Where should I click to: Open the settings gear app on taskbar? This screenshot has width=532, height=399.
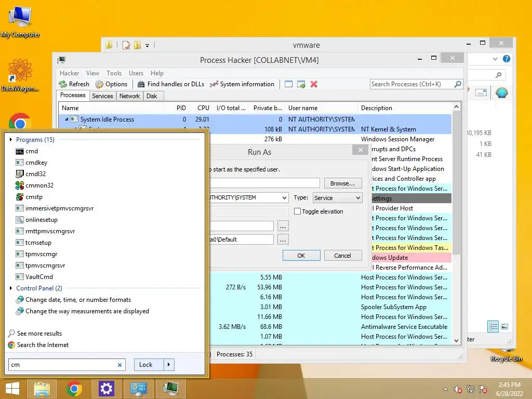[106, 389]
